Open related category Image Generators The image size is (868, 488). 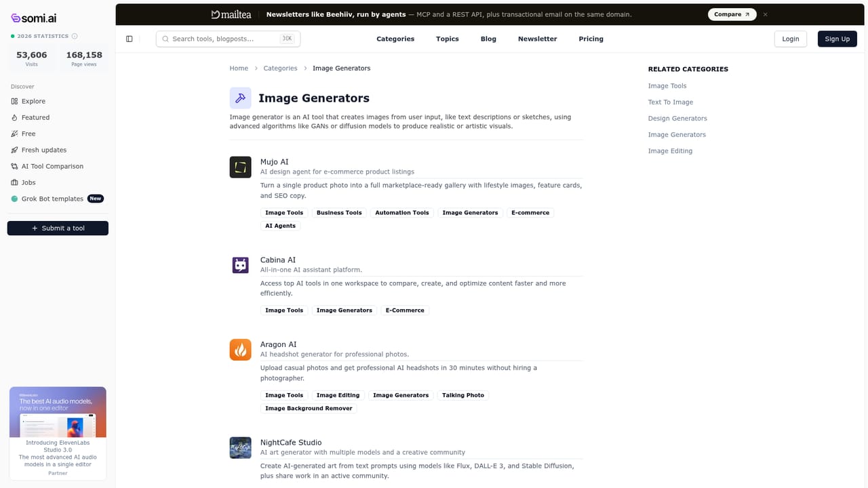(677, 135)
